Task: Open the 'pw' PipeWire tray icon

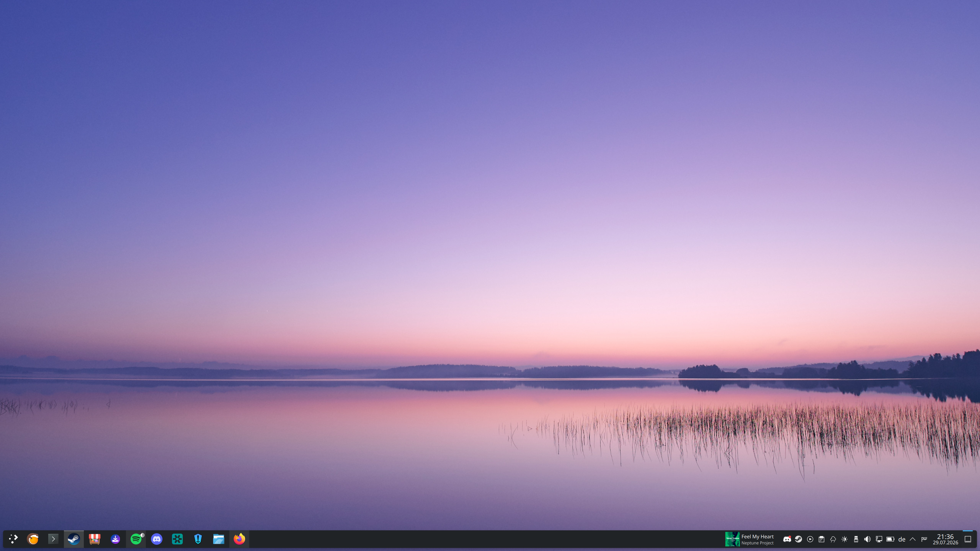Action: [x=924, y=539]
